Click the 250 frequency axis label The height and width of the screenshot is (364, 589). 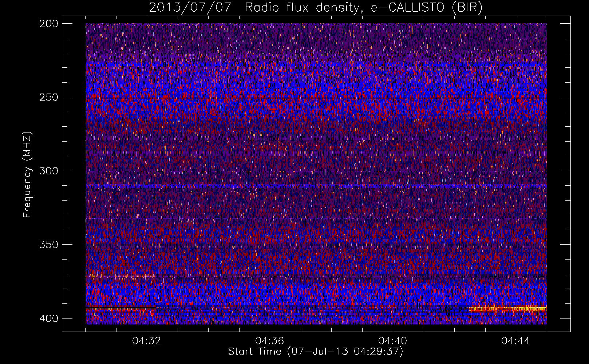[48, 97]
